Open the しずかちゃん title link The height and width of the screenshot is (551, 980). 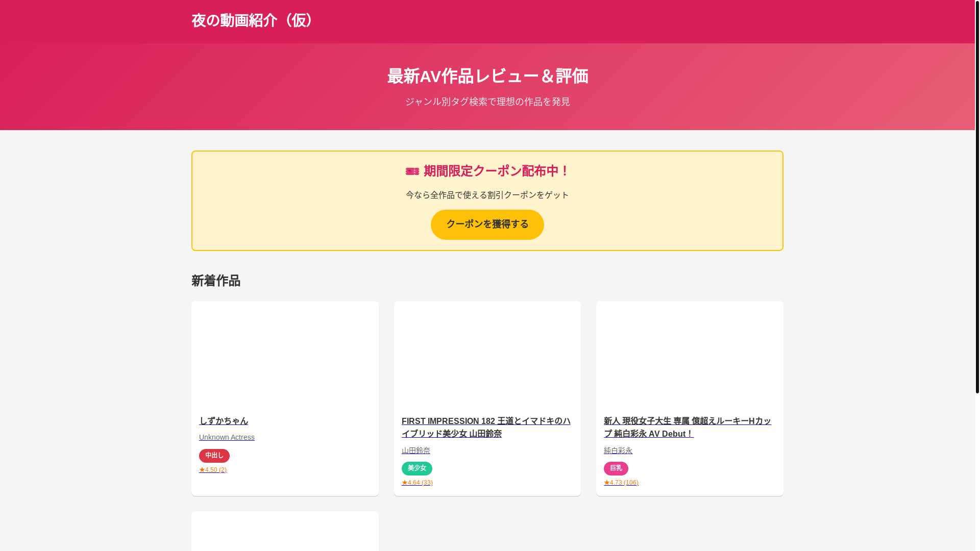tap(224, 421)
